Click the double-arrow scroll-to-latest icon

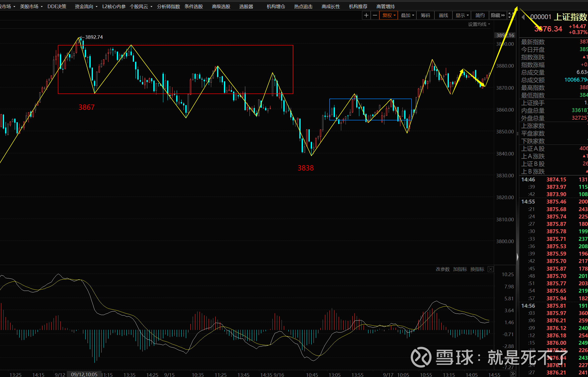pos(513,374)
